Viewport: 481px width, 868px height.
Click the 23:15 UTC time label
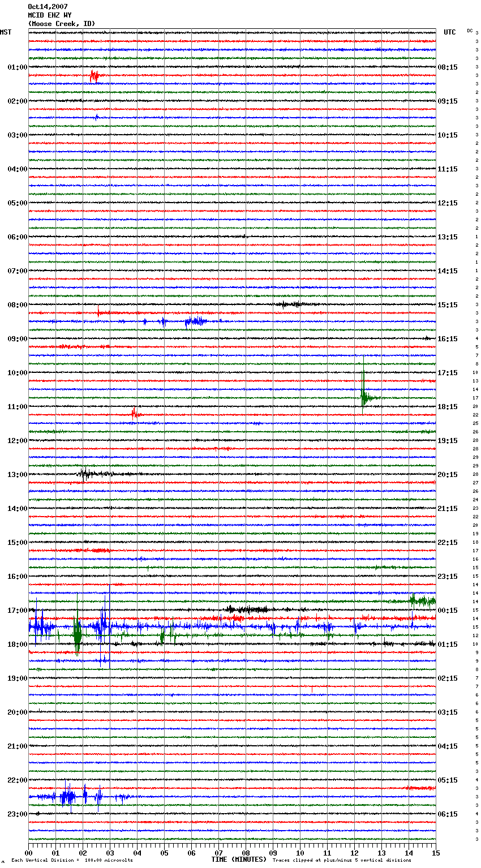coord(448,577)
